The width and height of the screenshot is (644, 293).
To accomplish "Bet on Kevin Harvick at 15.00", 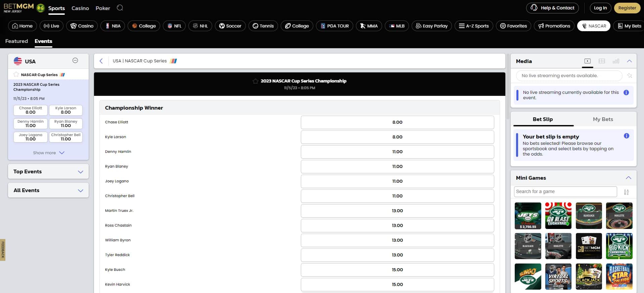I will 397,285.
